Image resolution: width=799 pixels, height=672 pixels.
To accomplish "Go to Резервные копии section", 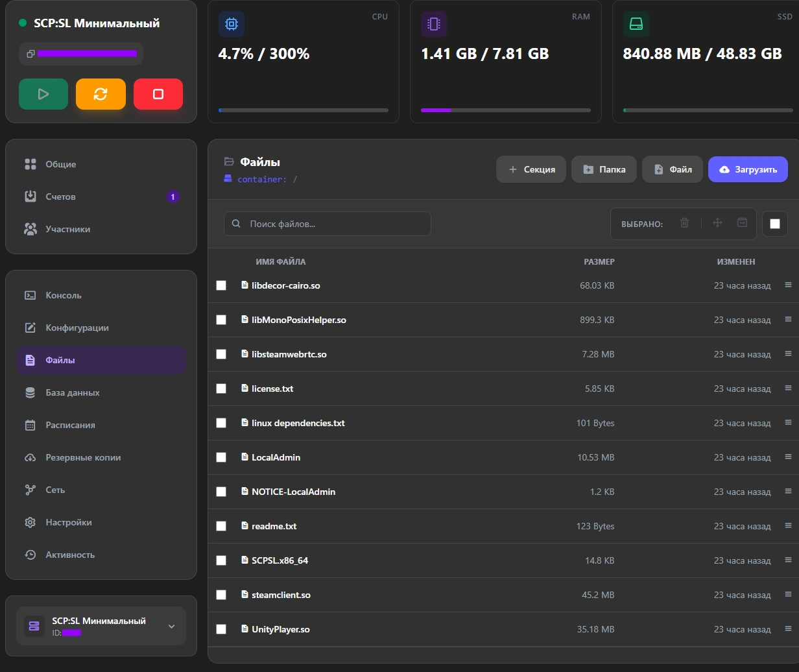I will click(101, 457).
